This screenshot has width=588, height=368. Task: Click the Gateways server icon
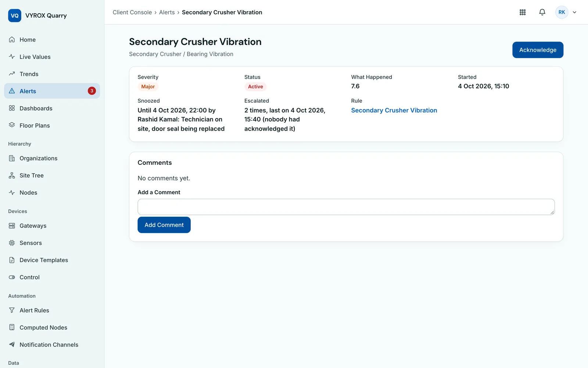click(12, 226)
